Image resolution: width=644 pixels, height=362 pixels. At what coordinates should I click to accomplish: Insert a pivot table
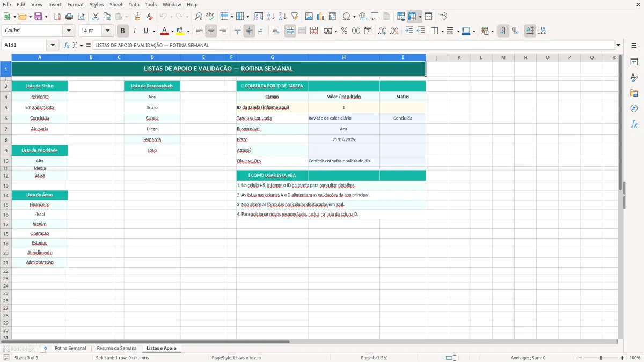pos(333,17)
